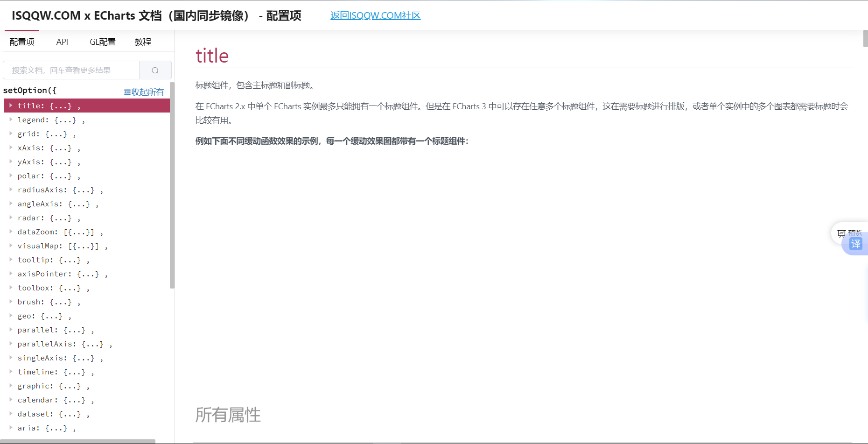868x444 pixels.
Task: Click the search magnifier icon button
Action: pyautogui.click(x=155, y=70)
